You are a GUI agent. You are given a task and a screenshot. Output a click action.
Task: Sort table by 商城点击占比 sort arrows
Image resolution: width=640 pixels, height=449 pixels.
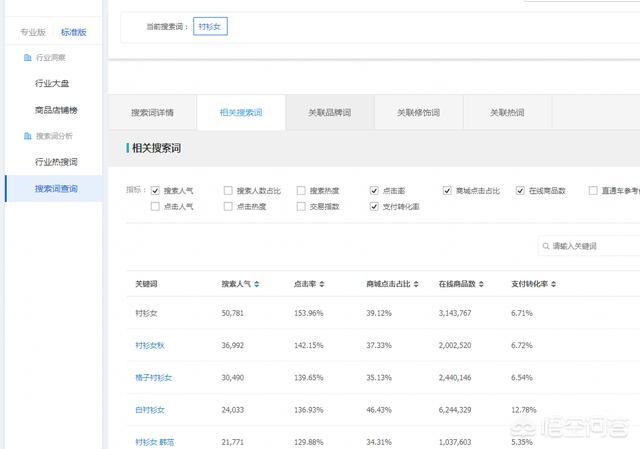[x=416, y=284]
